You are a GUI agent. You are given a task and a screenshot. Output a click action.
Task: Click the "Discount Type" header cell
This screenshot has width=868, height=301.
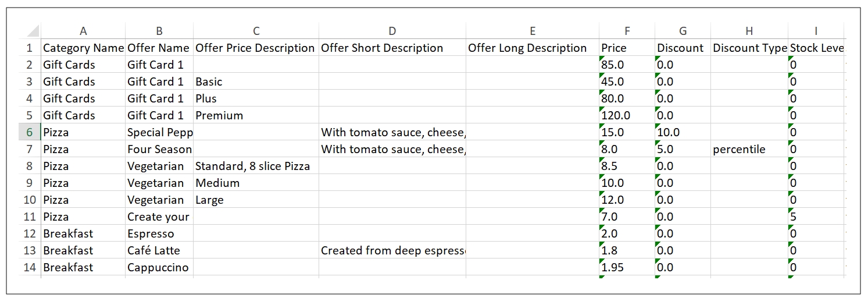(749, 48)
